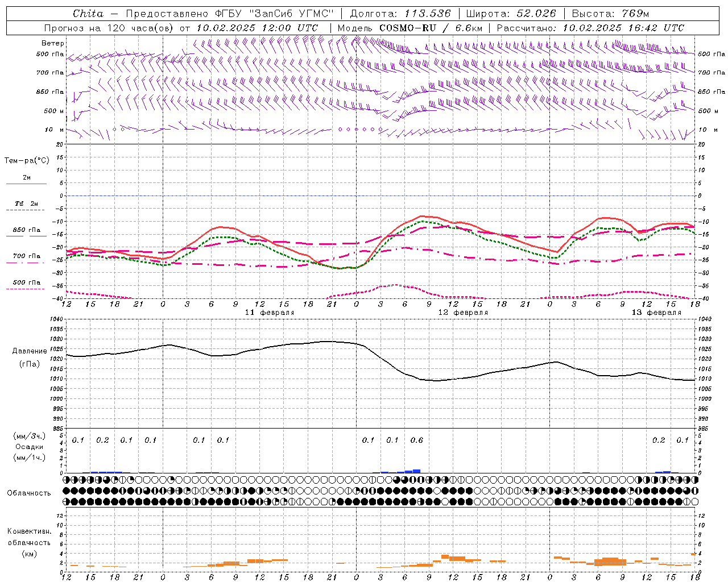Click the "Высота: 769м" header field
The width and height of the screenshot is (728, 582).
pos(610,14)
